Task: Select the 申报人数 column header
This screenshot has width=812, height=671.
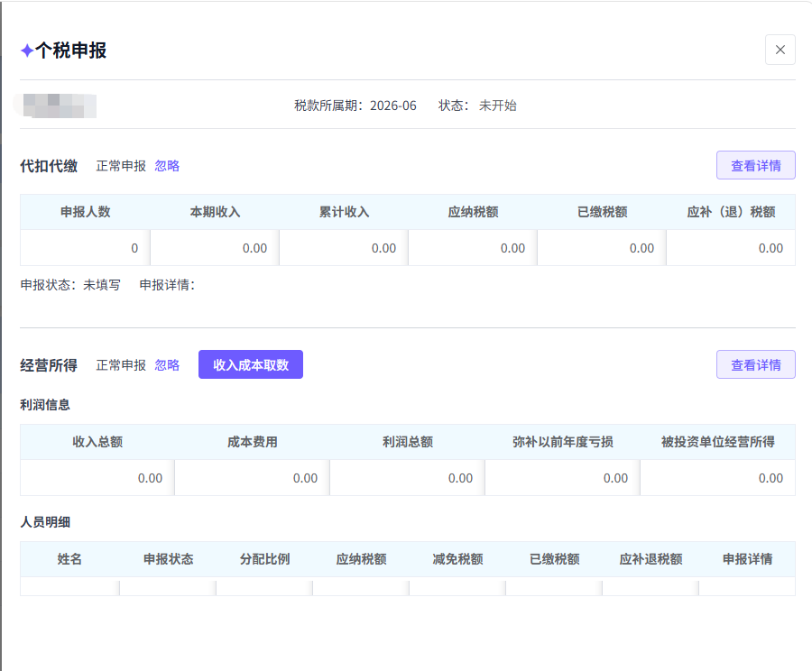Action: point(86,212)
